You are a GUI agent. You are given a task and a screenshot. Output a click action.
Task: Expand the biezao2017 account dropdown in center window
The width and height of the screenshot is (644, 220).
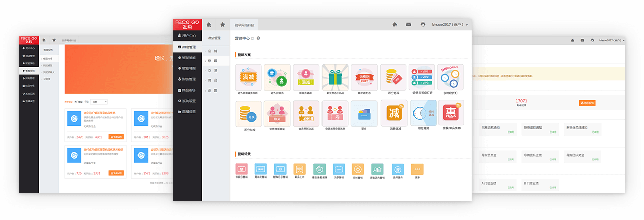click(450, 24)
